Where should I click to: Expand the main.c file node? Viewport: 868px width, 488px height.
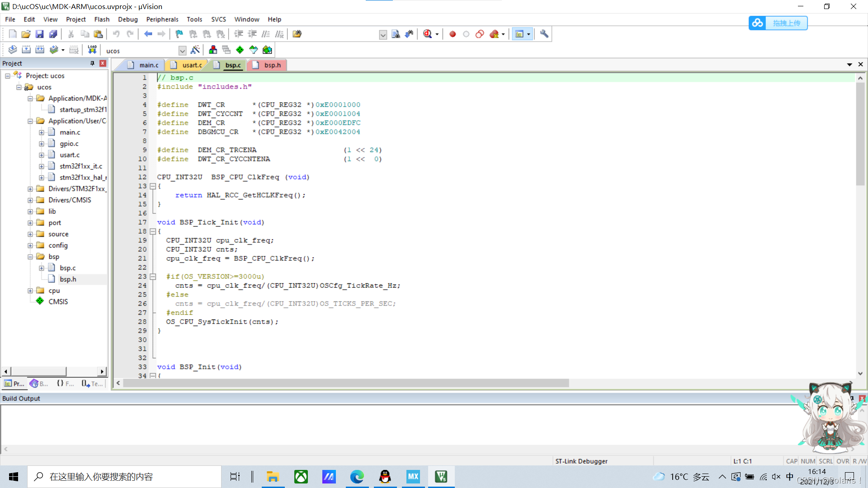pyautogui.click(x=42, y=132)
